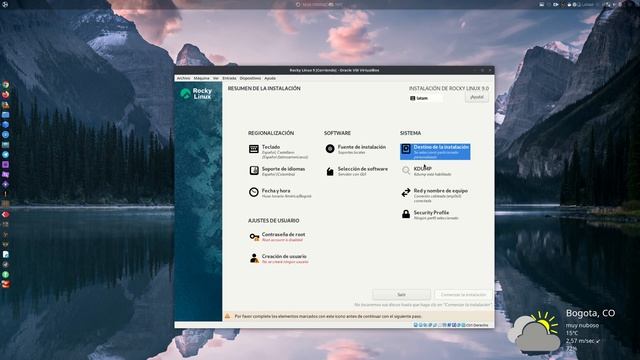Launch Google Chrome from the dock
Viewport: 640px width, 360px height.
click(x=5, y=84)
